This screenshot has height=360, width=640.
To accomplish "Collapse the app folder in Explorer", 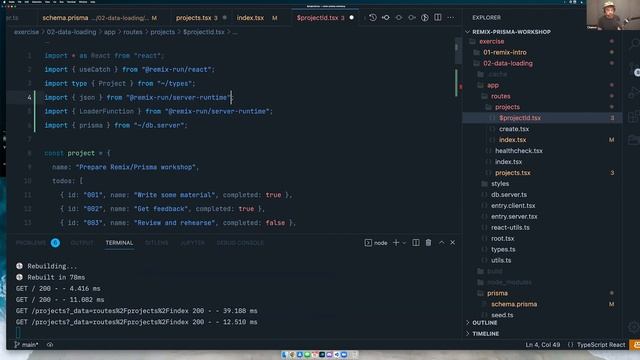I will 493,85.
